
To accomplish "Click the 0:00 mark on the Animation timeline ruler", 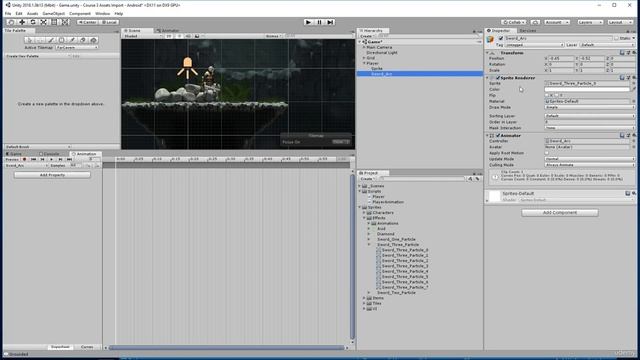I will tap(120, 159).
